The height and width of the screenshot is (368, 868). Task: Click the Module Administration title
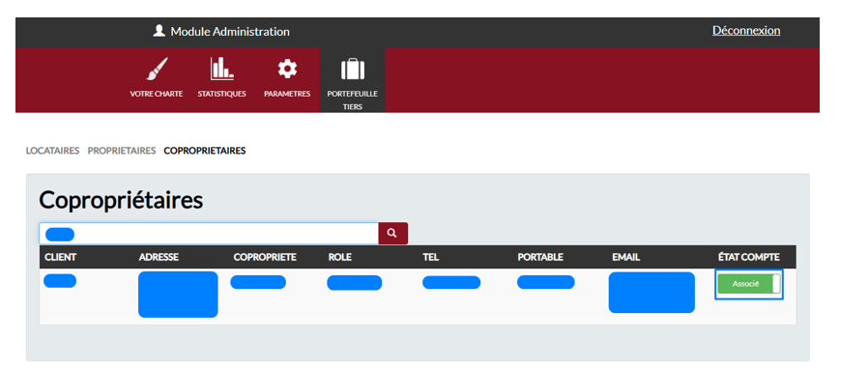pyautogui.click(x=230, y=32)
